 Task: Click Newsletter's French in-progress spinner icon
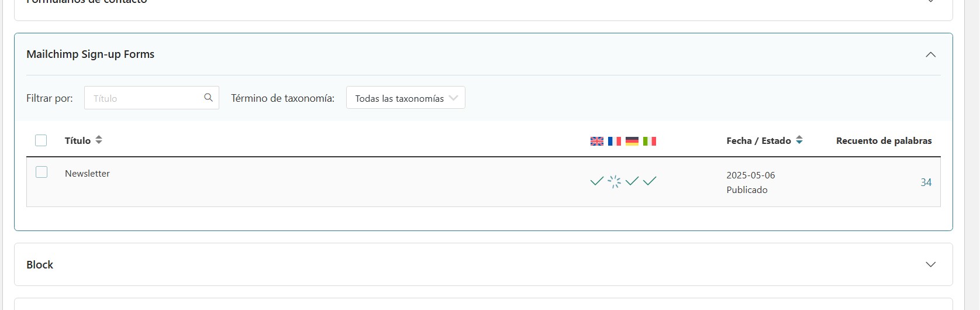[615, 182]
